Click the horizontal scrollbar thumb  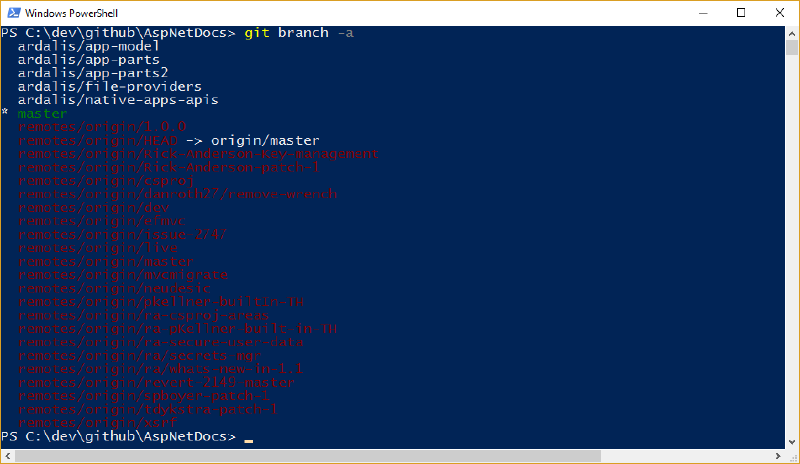[x=308, y=456]
